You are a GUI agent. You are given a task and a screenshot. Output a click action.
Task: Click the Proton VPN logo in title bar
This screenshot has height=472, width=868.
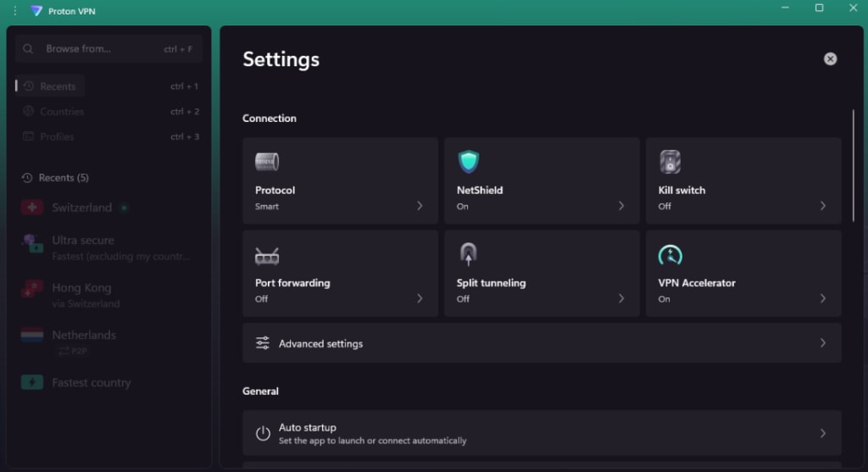tap(36, 11)
